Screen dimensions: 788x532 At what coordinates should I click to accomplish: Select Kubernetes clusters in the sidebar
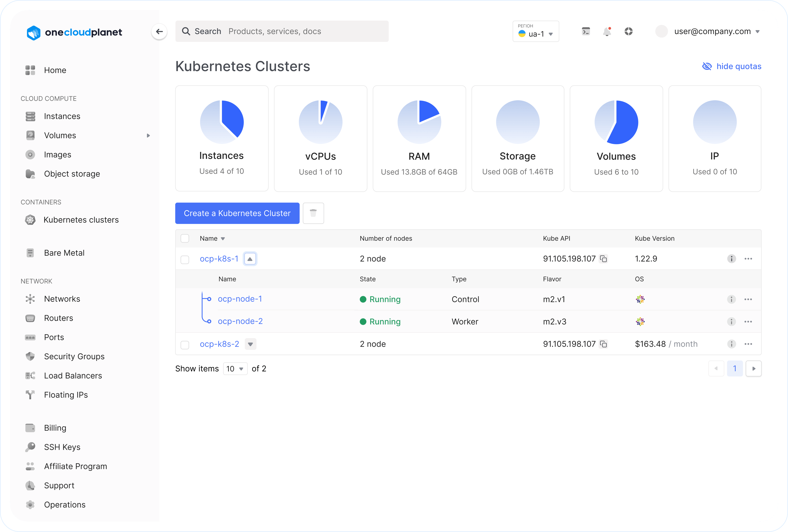[81, 220]
